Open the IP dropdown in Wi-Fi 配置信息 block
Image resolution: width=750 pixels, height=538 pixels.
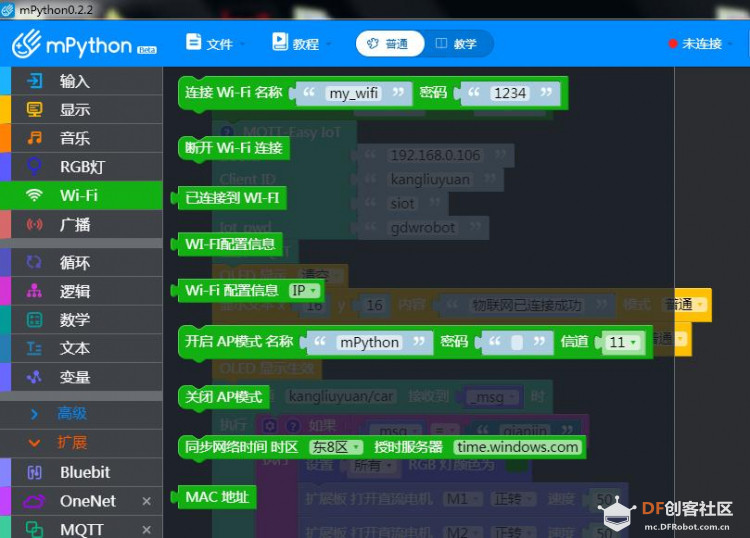point(304,290)
